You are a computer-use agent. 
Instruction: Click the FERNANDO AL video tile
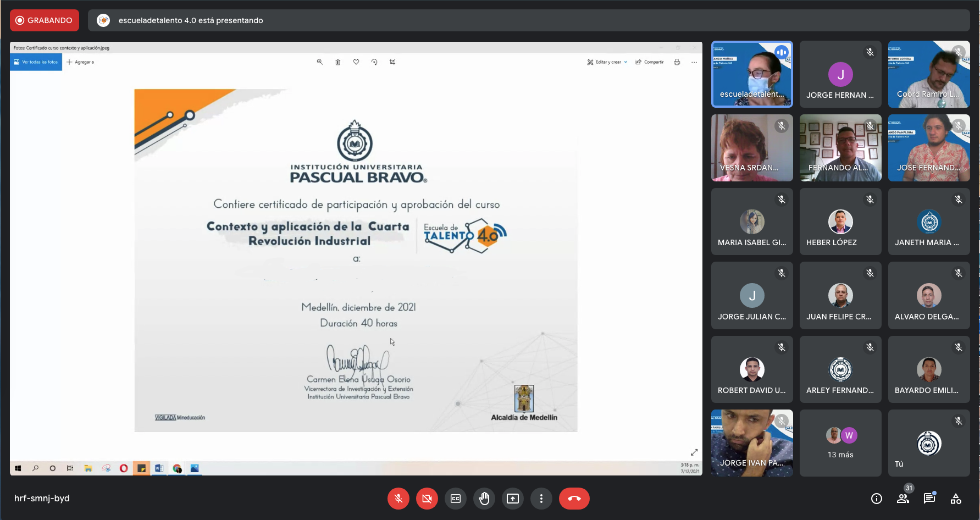click(x=840, y=148)
